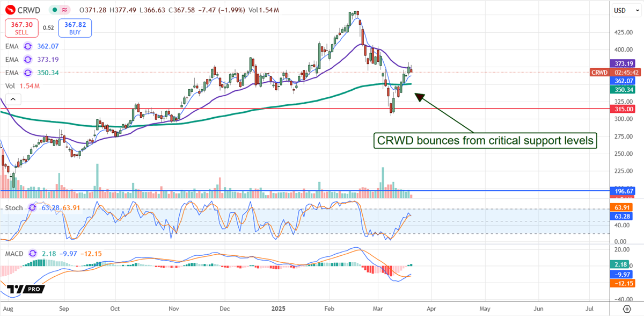
Task: Toggle the green market status dot
Action: [x=55, y=10]
